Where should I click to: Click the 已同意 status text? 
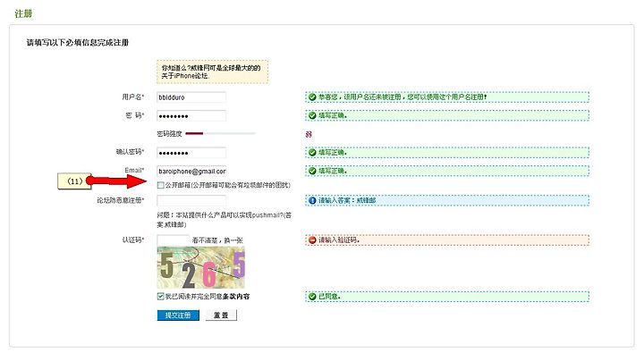click(329, 297)
